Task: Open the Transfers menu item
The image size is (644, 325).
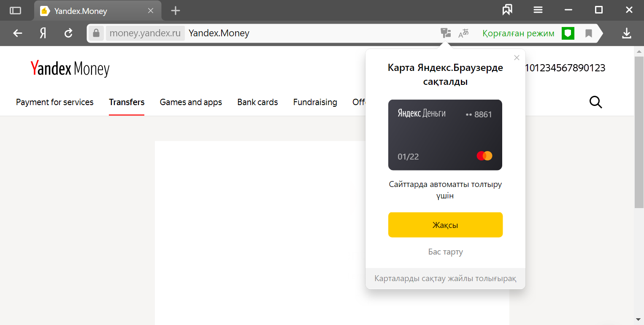Action: (x=127, y=102)
